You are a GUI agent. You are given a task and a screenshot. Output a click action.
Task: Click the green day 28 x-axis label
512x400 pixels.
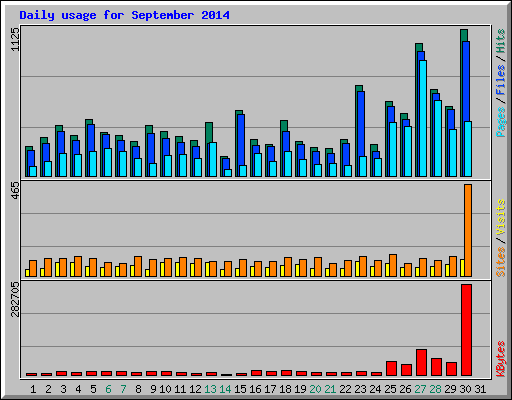pyautogui.click(x=435, y=389)
